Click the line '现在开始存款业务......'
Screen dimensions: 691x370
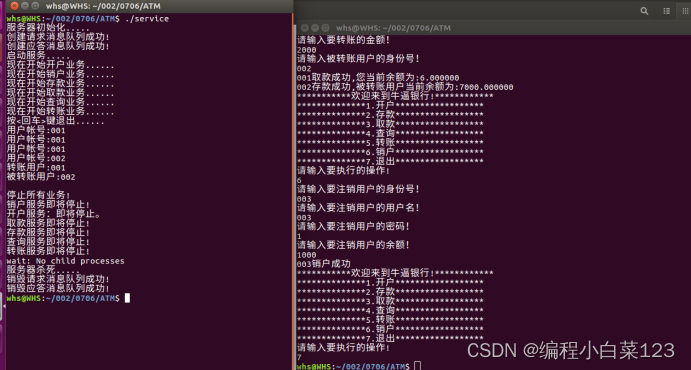pos(60,84)
